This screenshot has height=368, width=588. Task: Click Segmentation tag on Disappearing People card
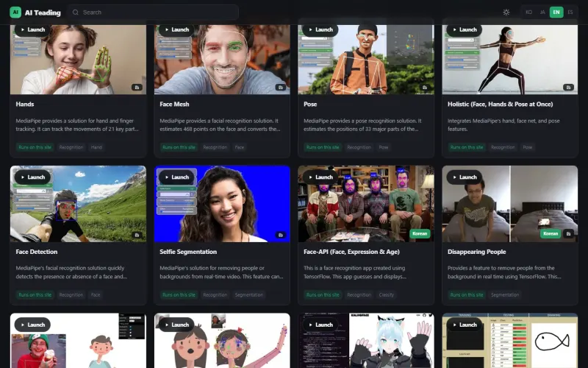pyautogui.click(x=505, y=295)
